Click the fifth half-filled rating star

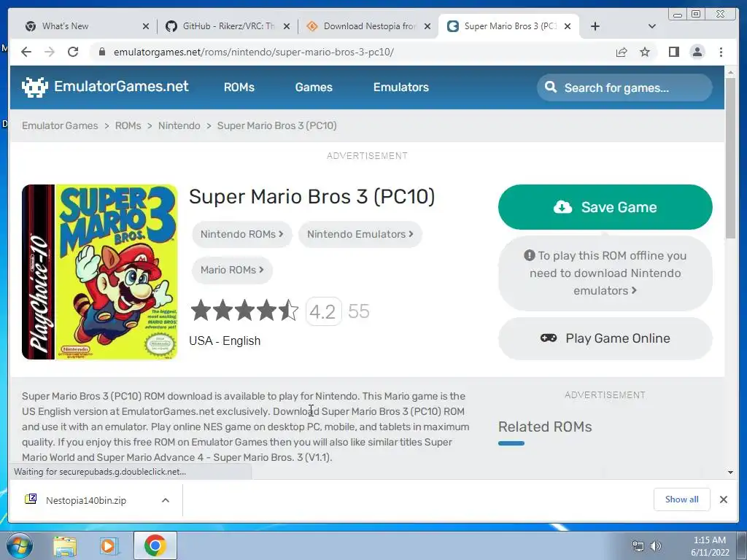(x=288, y=311)
